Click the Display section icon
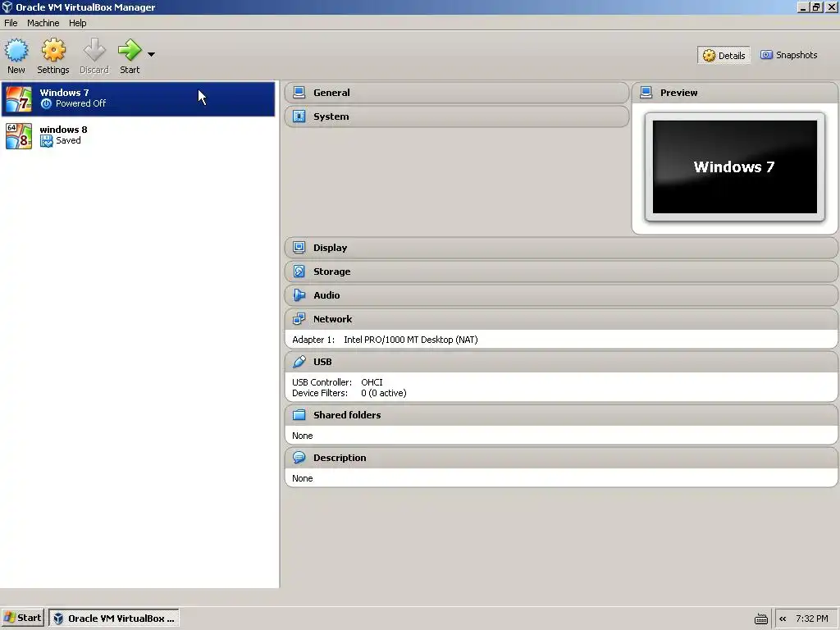Screen dimensions: 840x630 pyautogui.click(x=299, y=248)
